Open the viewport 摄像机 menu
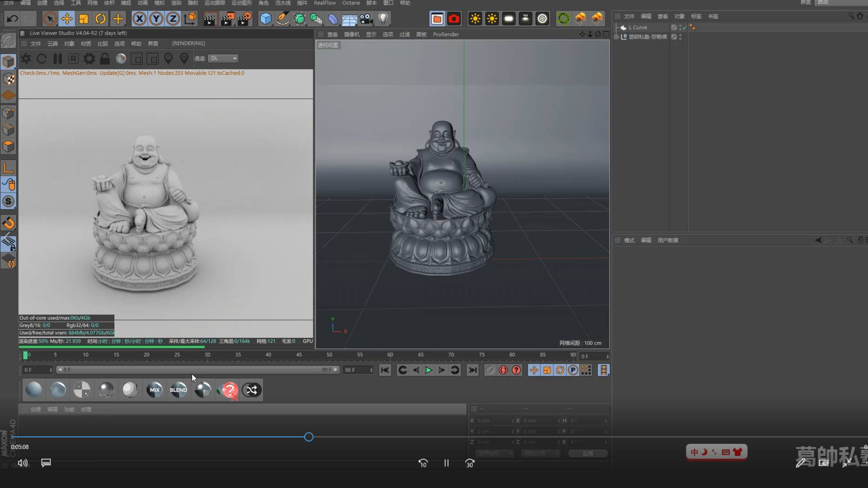Viewport: 868px width, 488px height. click(x=352, y=34)
